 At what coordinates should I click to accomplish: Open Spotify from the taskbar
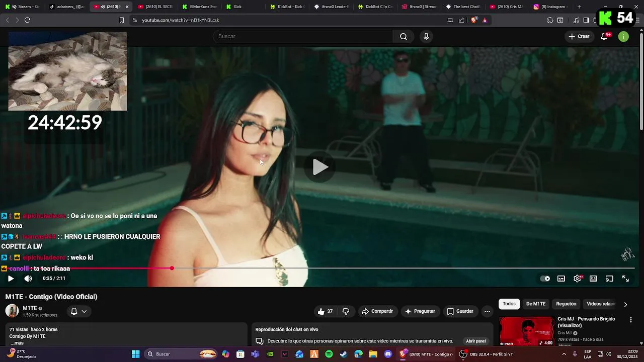329,354
